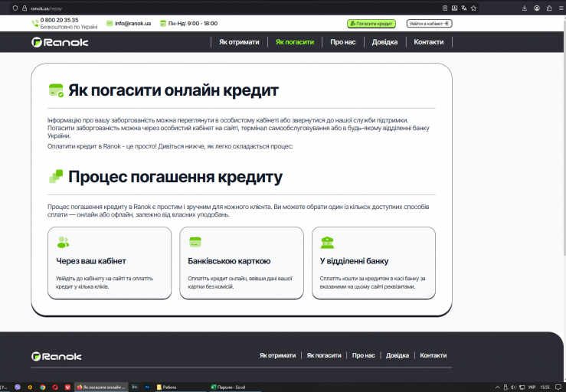Open 'Як отримати' in header menu
566x392 pixels.
239,42
